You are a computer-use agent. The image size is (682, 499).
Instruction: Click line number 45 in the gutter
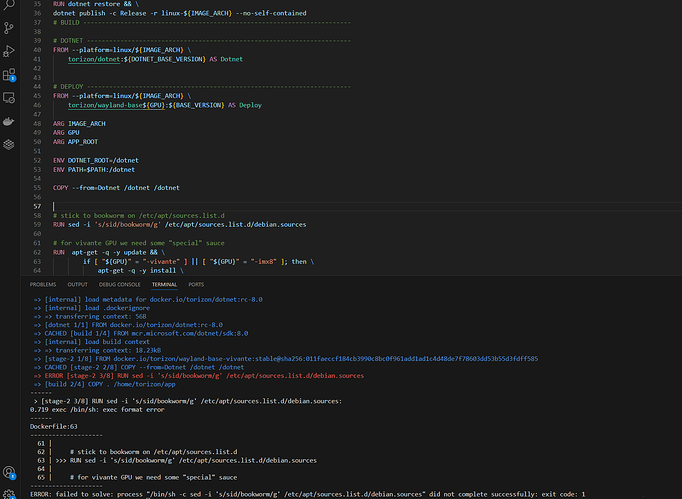pos(37,96)
